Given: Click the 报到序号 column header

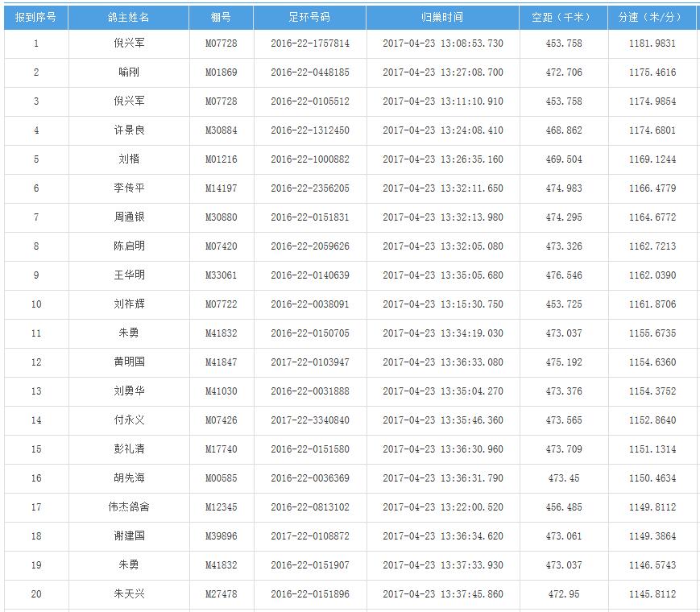Looking at the screenshot, I should point(35,17).
